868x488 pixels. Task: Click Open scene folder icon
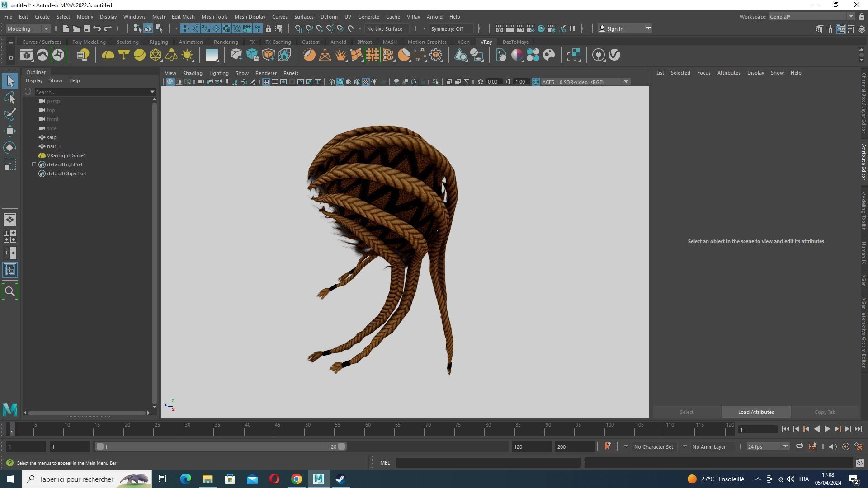pyautogui.click(x=76, y=28)
